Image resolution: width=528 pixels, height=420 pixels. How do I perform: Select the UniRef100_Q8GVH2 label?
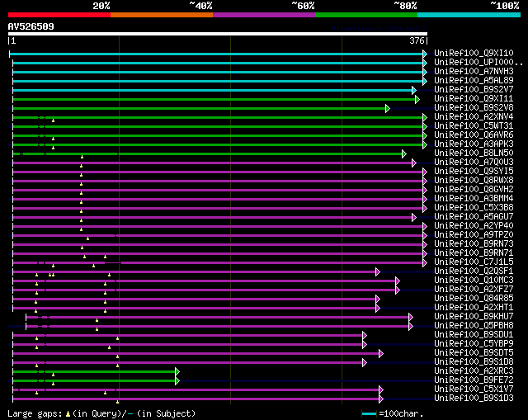click(474, 190)
